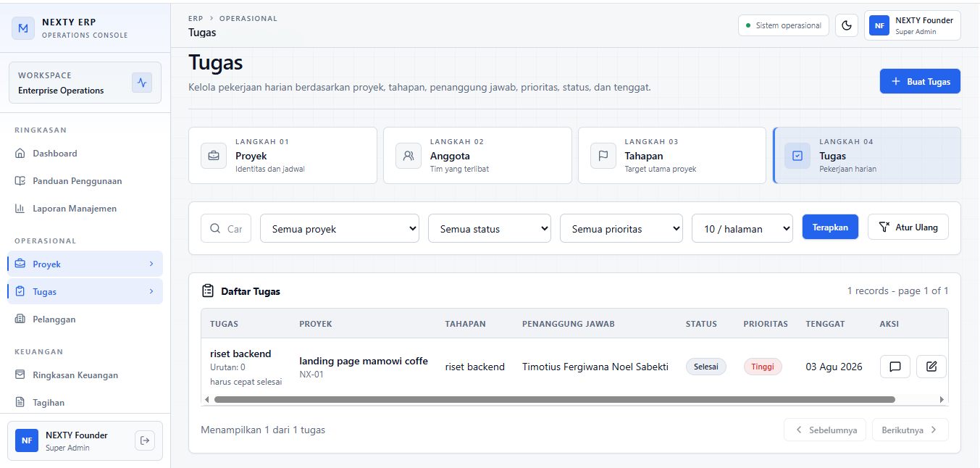Toggle dark mode with the moon icon
This screenshot has height=468, width=980.
pos(847,25)
